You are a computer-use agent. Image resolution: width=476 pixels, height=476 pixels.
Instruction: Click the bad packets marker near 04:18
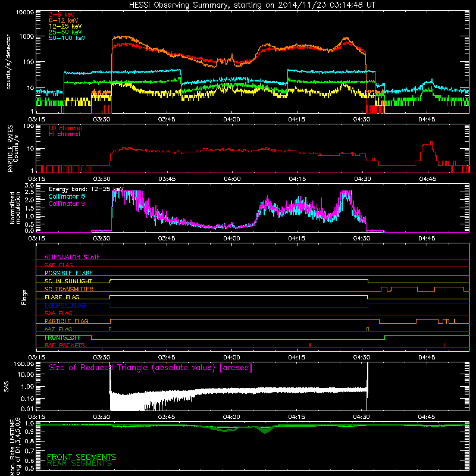point(310,345)
